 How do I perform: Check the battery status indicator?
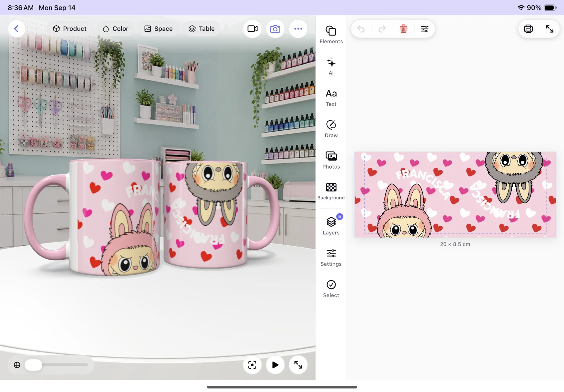550,8
